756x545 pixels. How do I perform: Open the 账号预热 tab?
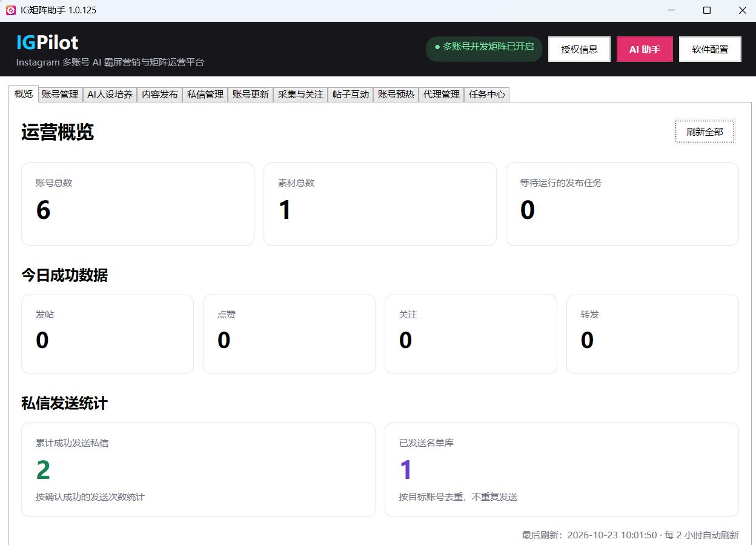396,95
